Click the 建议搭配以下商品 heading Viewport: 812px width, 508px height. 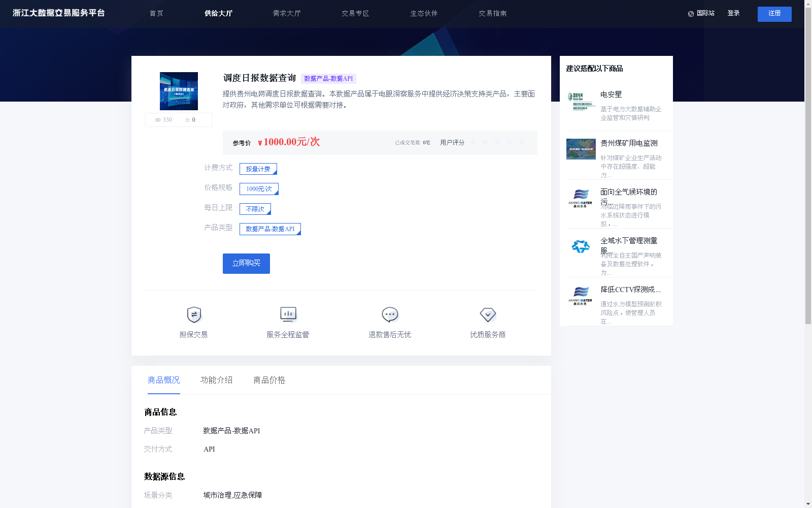[594, 69]
